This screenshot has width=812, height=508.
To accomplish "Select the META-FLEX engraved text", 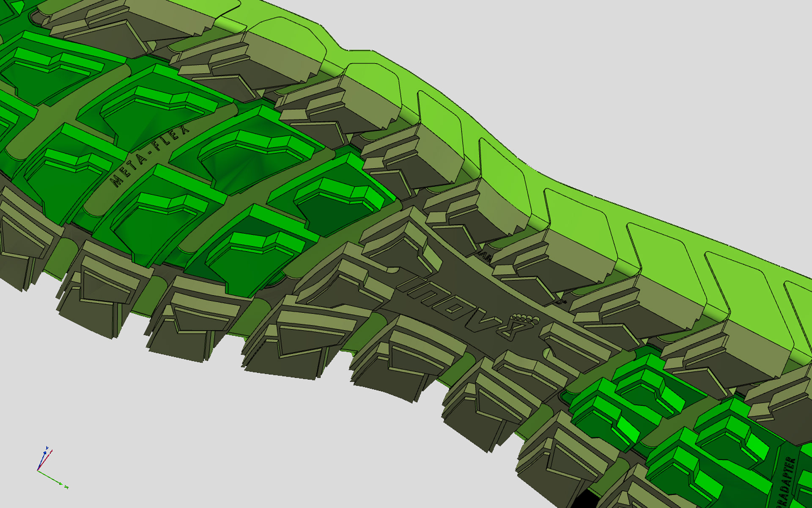I will point(150,156).
